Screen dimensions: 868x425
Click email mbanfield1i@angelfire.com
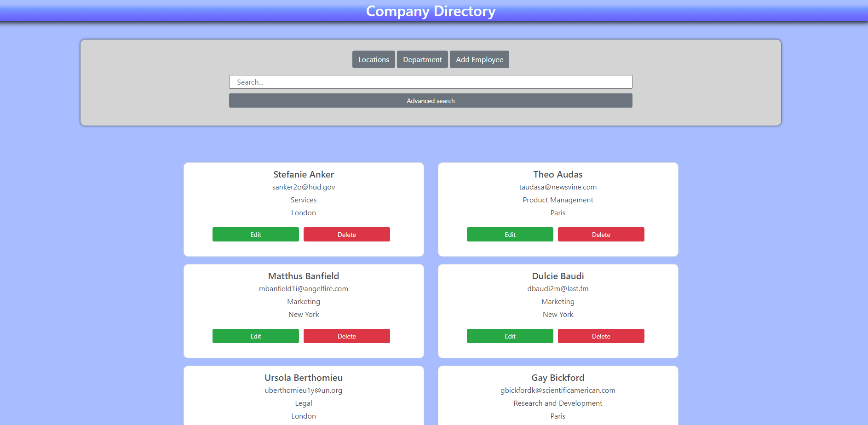[x=304, y=289]
